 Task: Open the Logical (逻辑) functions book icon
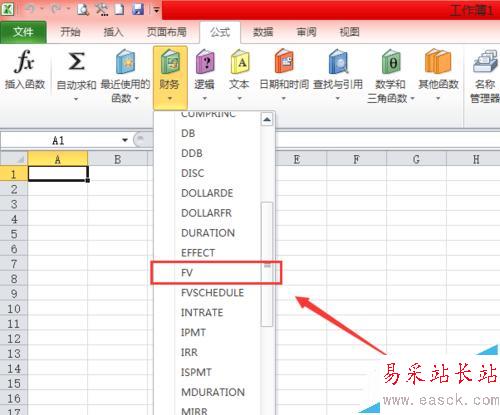(x=205, y=61)
